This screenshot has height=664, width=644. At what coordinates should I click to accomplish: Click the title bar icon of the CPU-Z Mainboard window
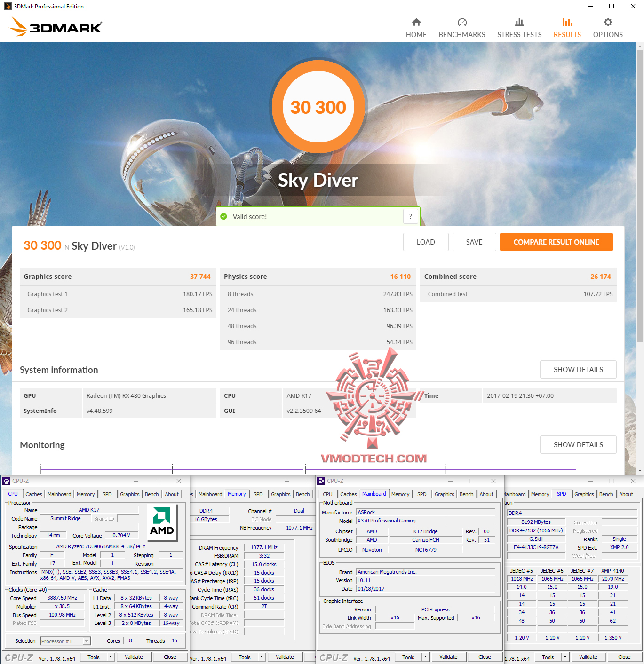[321, 481]
